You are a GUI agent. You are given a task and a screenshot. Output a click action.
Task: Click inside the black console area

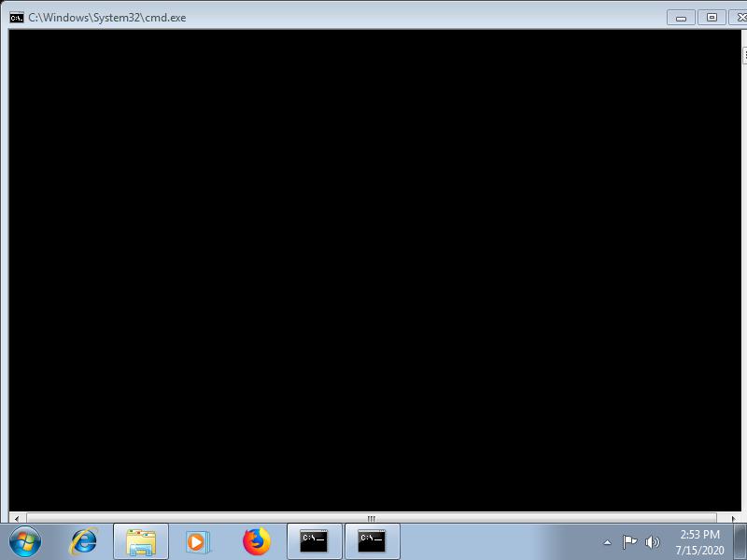pos(375,271)
